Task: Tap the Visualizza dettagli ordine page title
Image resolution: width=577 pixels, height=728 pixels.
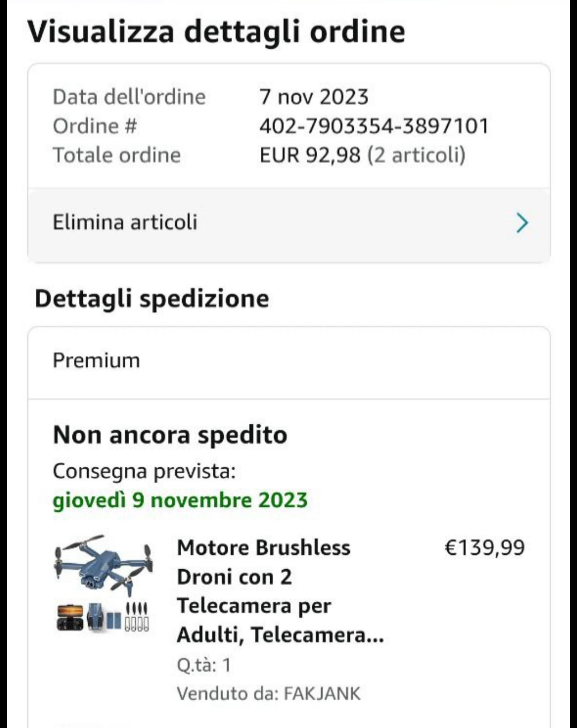Action: pyautogui.click(x=216, y=31)
